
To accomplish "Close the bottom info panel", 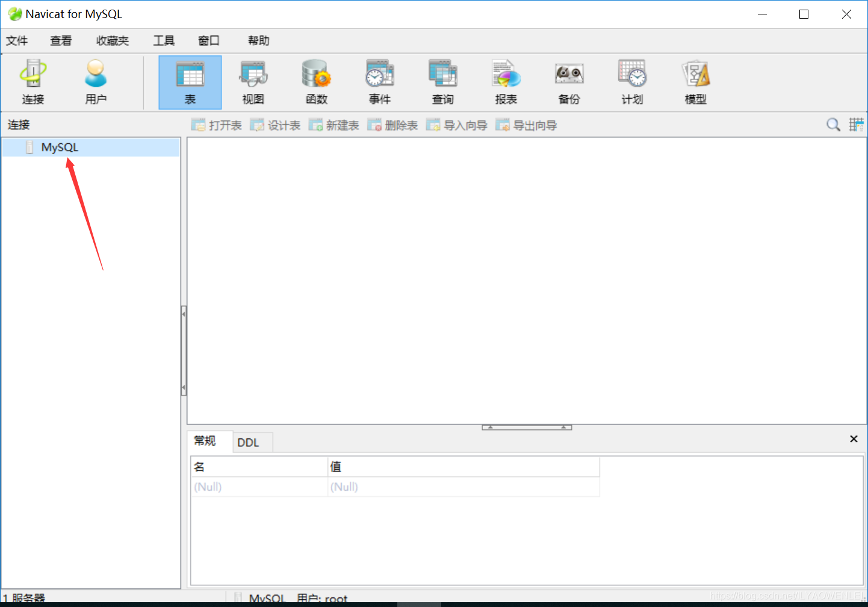I will 854,439.
